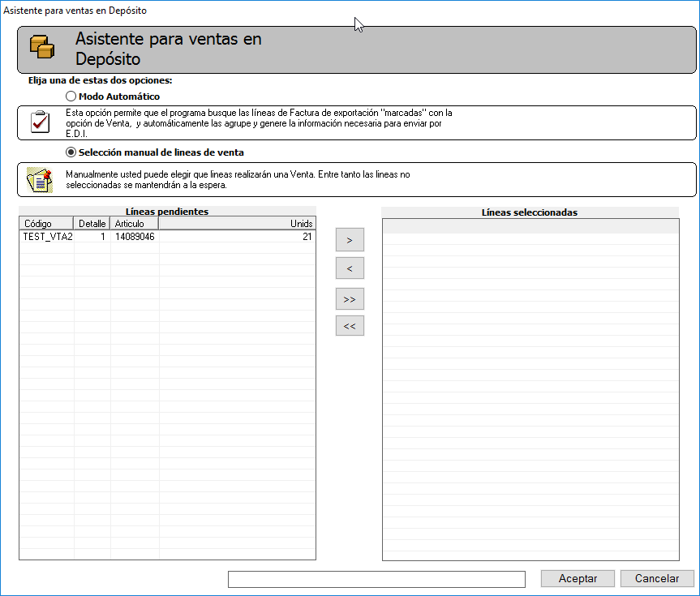Click the clipboard checkmark icon
Image resolution: width=700 pixels, height=596 pixels.
pyautogui.click(x=39, y=122)
